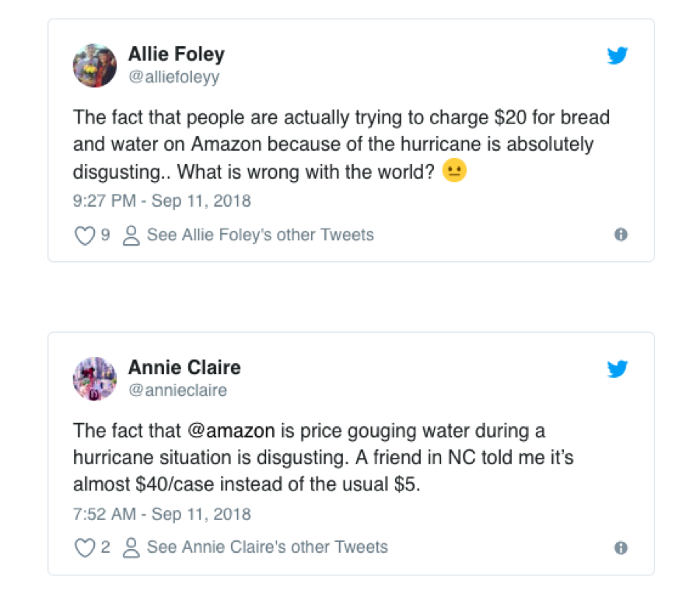Open the 9:27 PM - Sep 11, 2018 timestamp
The height and width of the screenshot is (594, 700).
point(162,201)
